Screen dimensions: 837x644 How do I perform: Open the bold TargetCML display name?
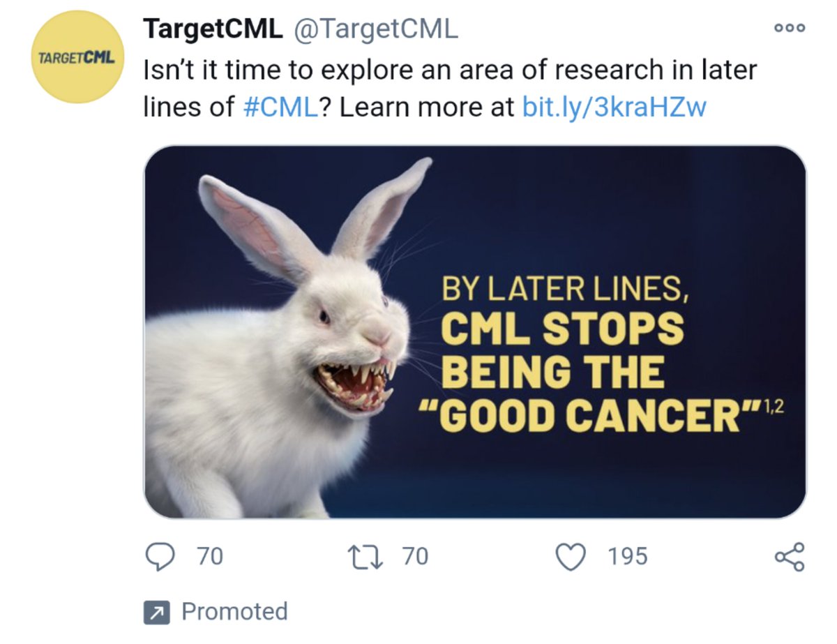213,29
